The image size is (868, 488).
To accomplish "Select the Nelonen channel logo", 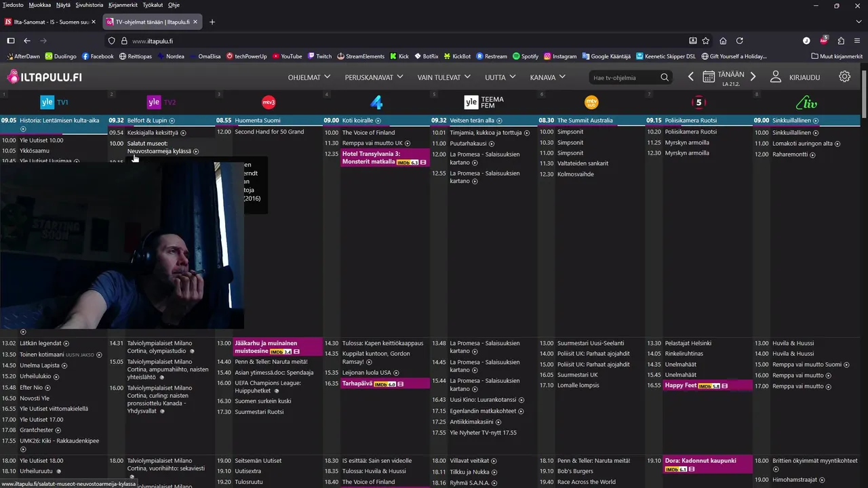I will [376, 102].
